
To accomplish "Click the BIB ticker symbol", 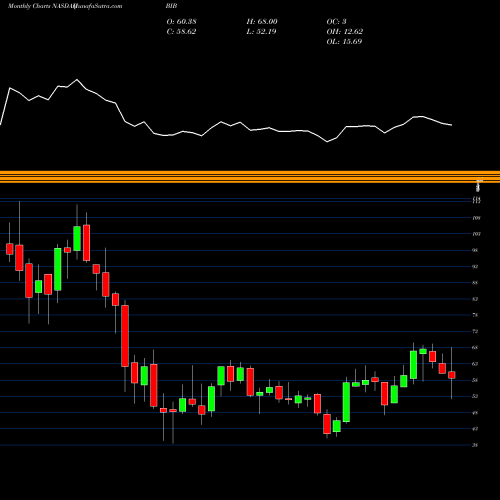I will coord(171,6).
